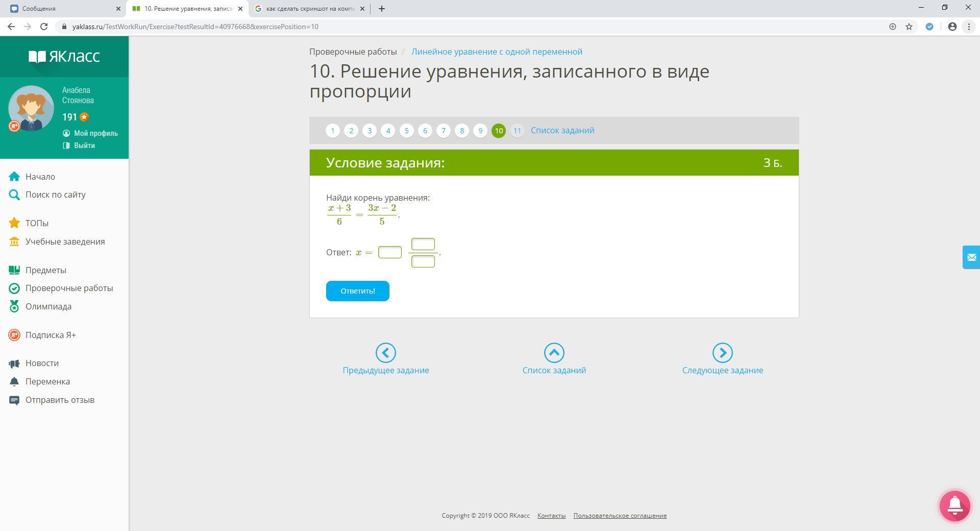Click the up arrow task list icon
This screenshot has width=980, height=531.
click(554, 353)
